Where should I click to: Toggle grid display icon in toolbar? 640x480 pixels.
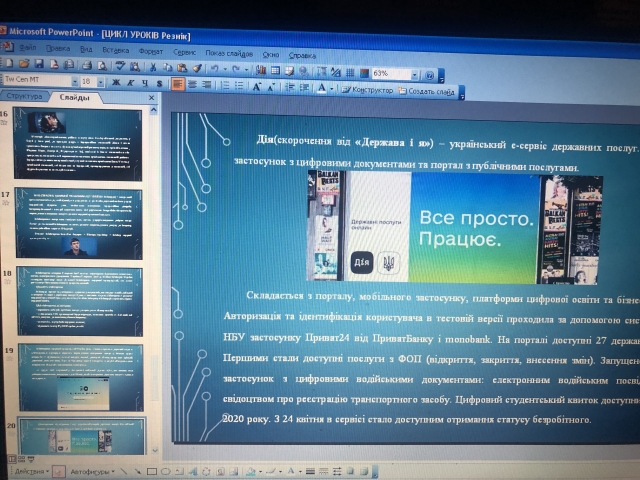(350, 73)
